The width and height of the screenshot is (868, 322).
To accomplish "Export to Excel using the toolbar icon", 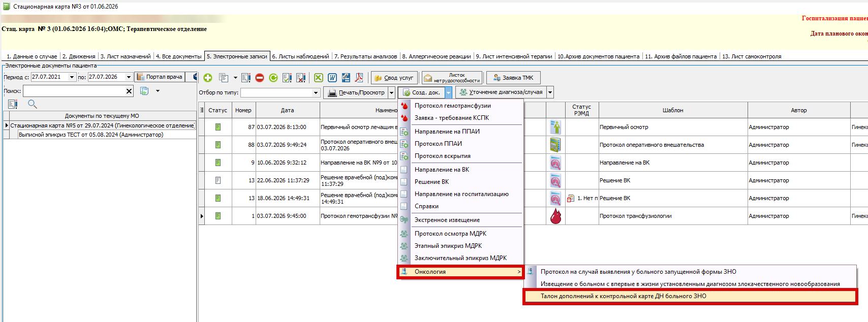I will click(x=319, y=78).
